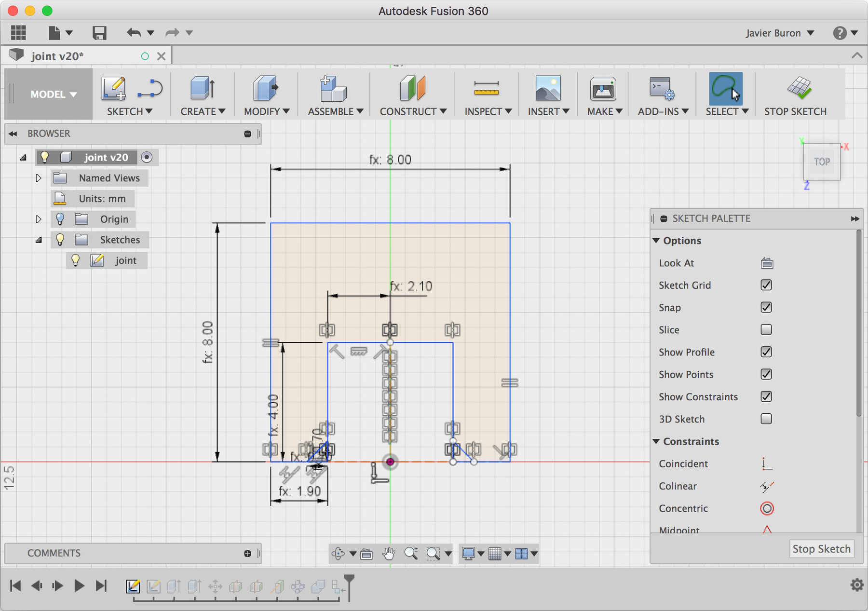Viewport: 868px width, 611px height.
Task: Open the MODEL workspace dropdown
Action: [x=53, y=94]
